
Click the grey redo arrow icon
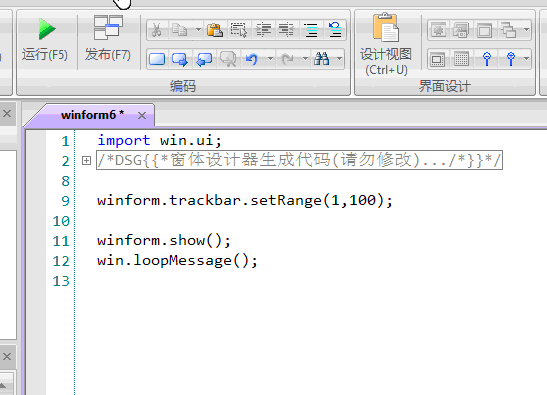click(287, 59)
